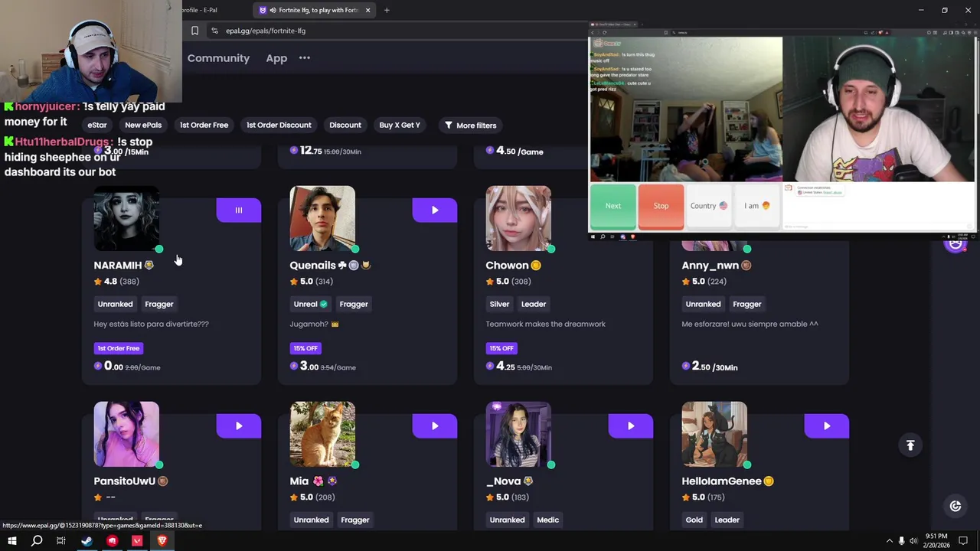Viewport: 980px width, 551px height.
Task: Open Steam from the taskbar
Action: [87, 541]
